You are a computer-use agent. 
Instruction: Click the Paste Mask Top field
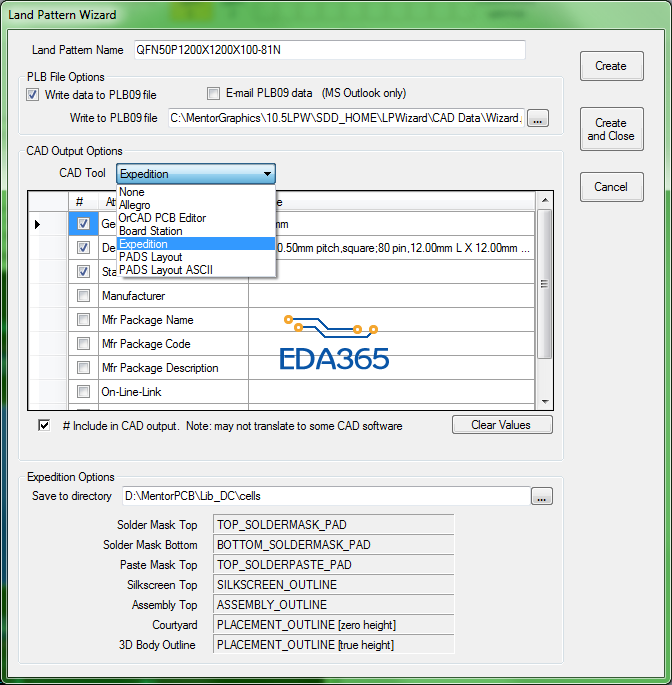click(334, 565)
